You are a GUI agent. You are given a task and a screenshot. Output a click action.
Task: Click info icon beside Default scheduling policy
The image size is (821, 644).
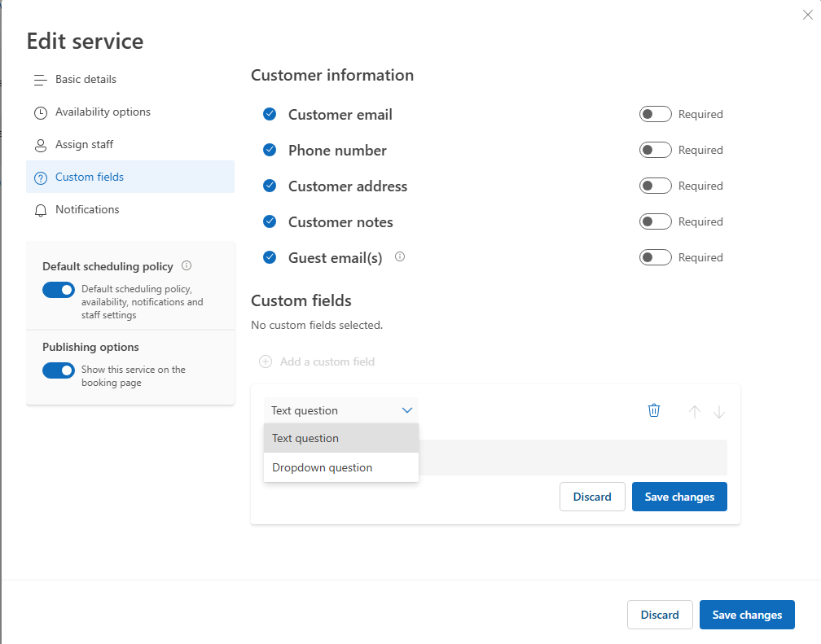(x=187, y=265)
